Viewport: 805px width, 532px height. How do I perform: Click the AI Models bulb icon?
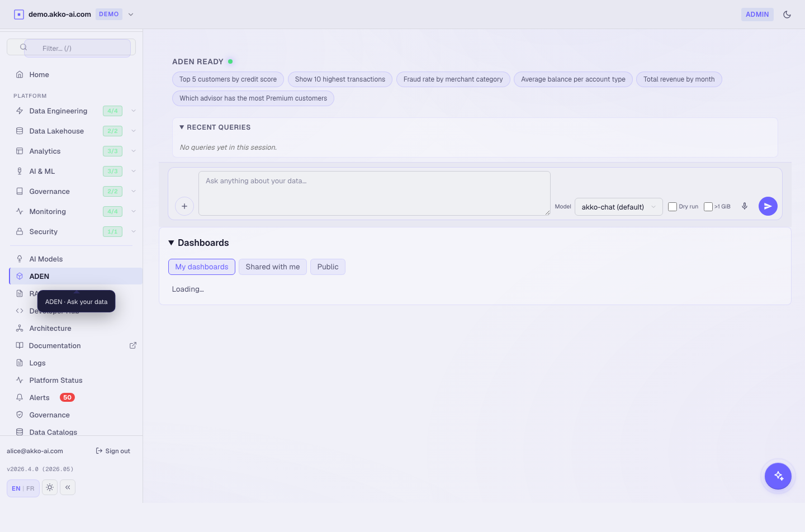(x=20, y=259)
